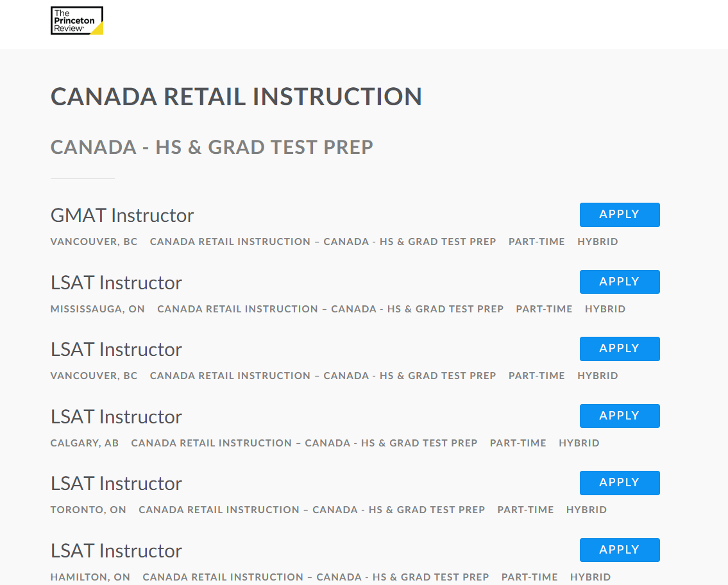The height and width of the screenshot is (585, 728).
Task: Open the Vancouver LSAT Instructor job title
Action: pos(116,350)
